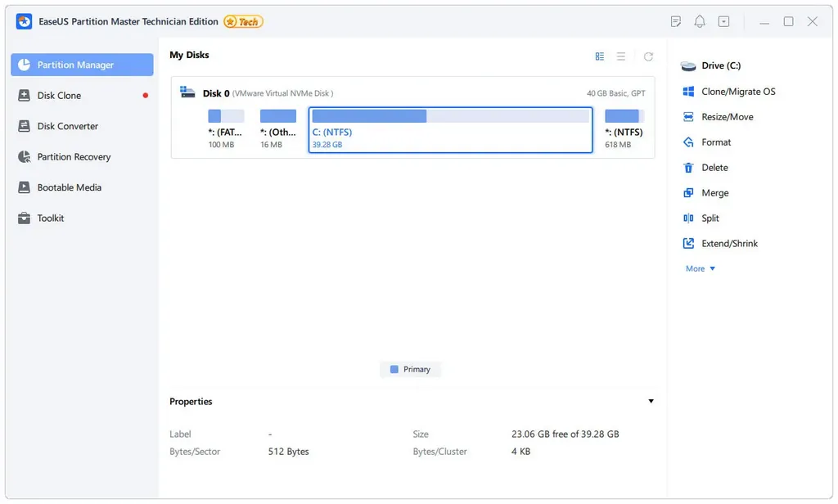Refresh the My Disks list

tap(648, 56)
